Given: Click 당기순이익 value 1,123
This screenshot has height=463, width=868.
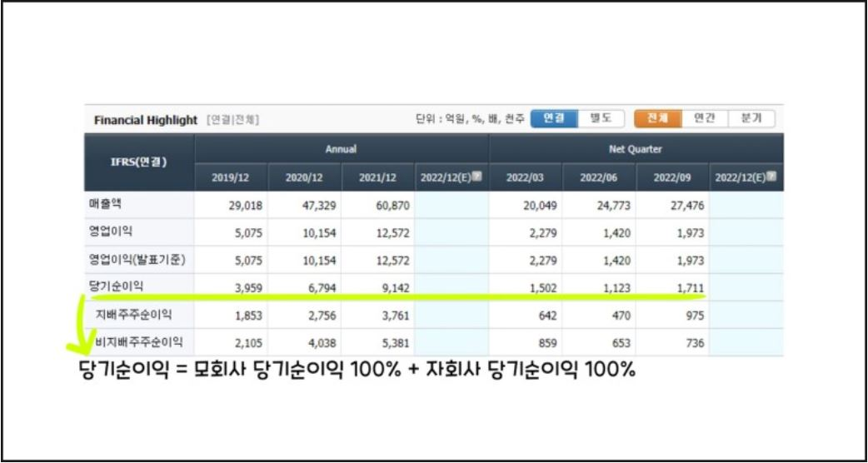Looking at the screenshot, I should point(616,288).
